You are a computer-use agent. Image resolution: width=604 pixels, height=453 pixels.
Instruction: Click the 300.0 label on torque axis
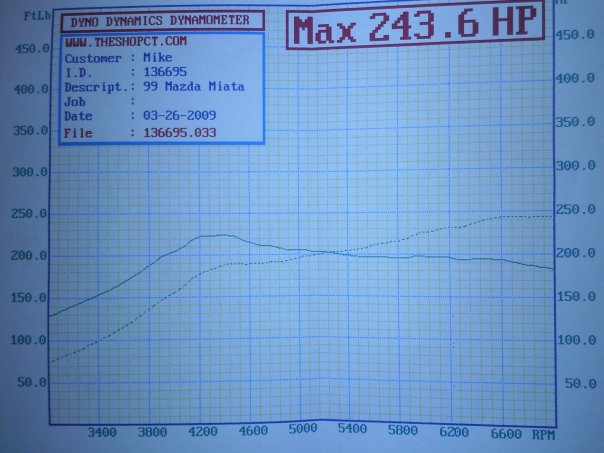coord(30,172)
